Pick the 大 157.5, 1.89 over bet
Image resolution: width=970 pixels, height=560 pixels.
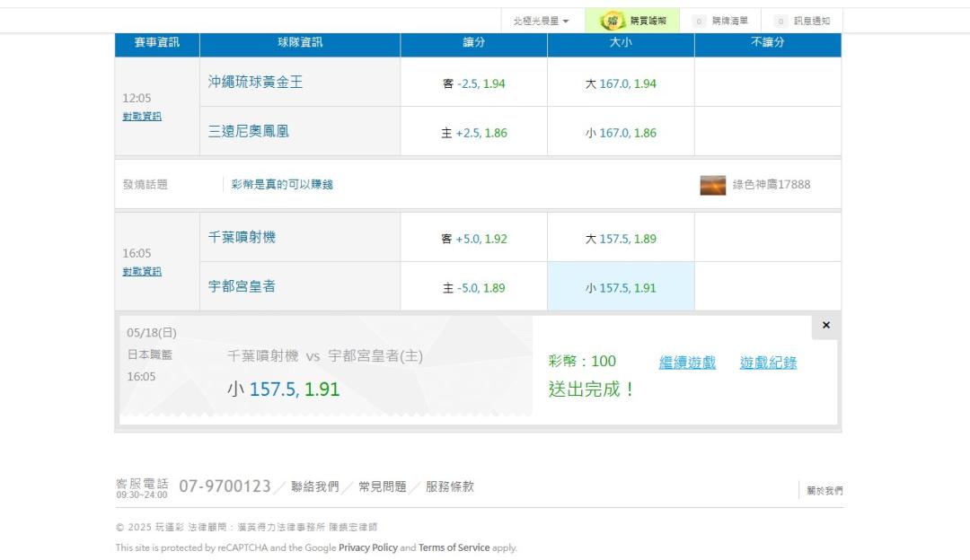point(621,239)
